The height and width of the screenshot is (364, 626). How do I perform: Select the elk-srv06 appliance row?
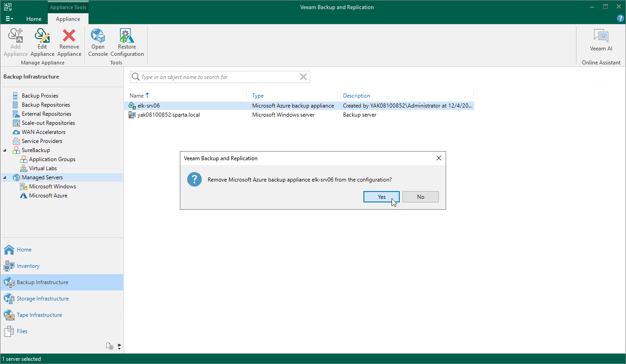[299, 106]
